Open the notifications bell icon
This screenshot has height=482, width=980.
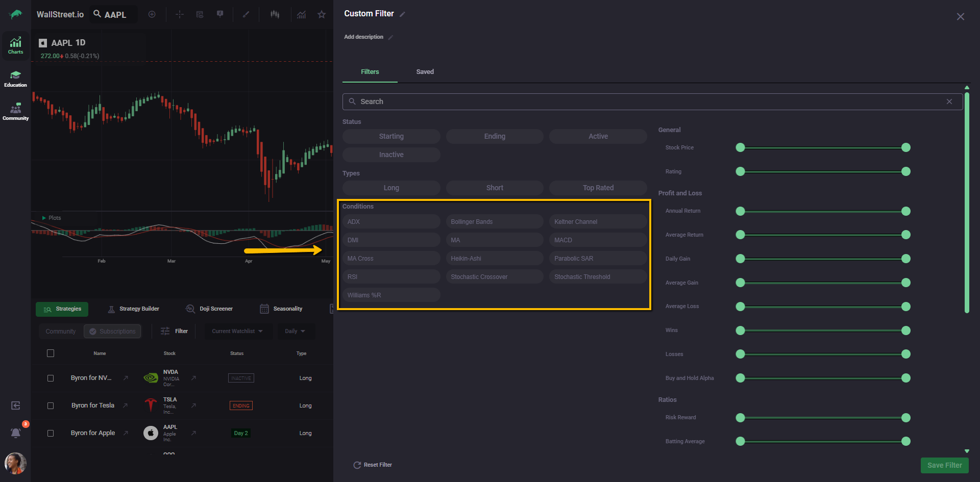click(16, 433)
